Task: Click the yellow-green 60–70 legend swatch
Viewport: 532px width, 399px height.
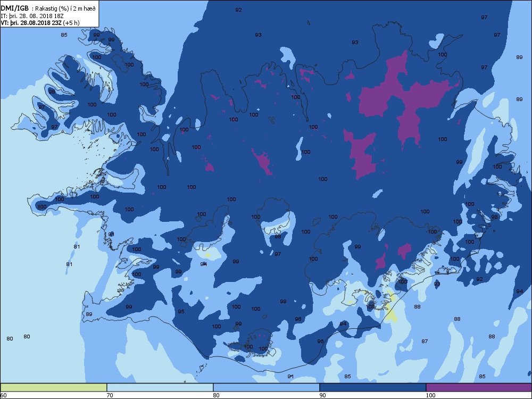Action: [x=54, y=387]
